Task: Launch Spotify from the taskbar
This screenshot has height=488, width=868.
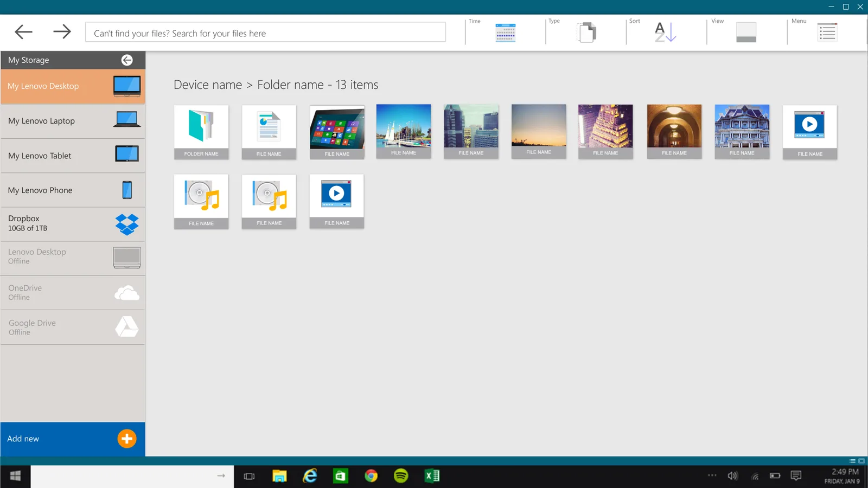Action: coord(401,476)
